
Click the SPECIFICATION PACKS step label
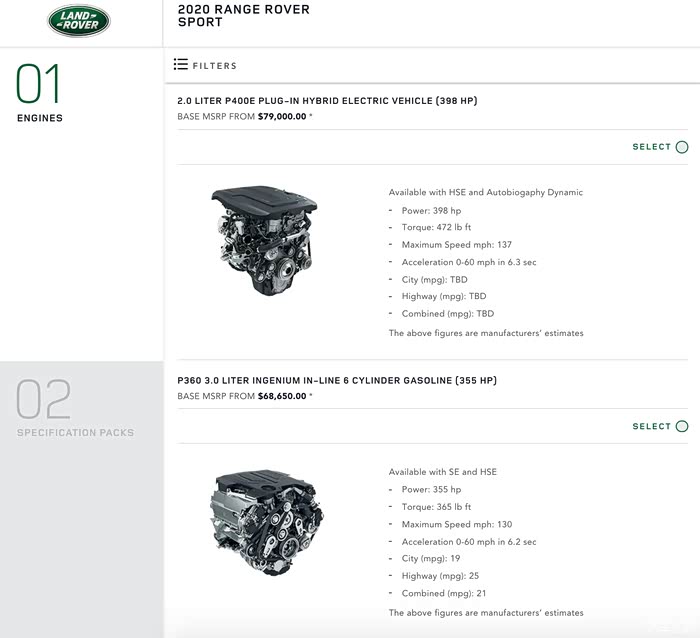tap(75, 433)
